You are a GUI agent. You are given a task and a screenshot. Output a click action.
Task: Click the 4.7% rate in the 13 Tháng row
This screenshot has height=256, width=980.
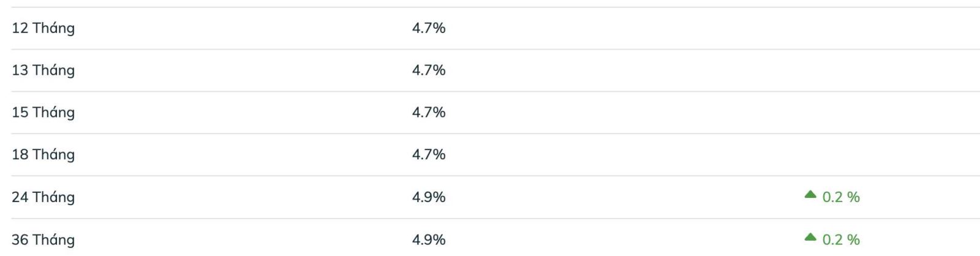tap(429, 70)
